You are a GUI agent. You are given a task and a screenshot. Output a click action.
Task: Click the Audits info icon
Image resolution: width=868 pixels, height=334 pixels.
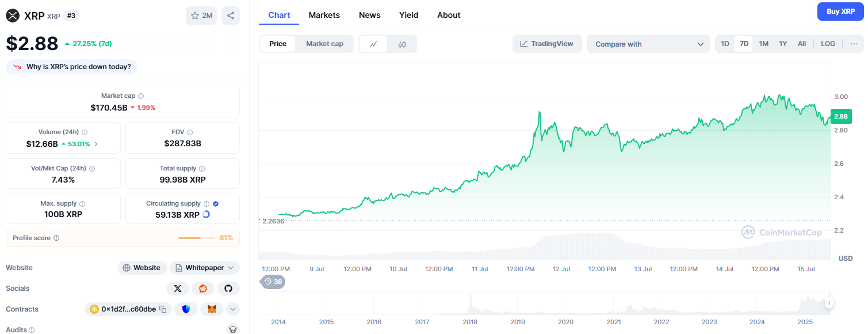click(32, 330)
